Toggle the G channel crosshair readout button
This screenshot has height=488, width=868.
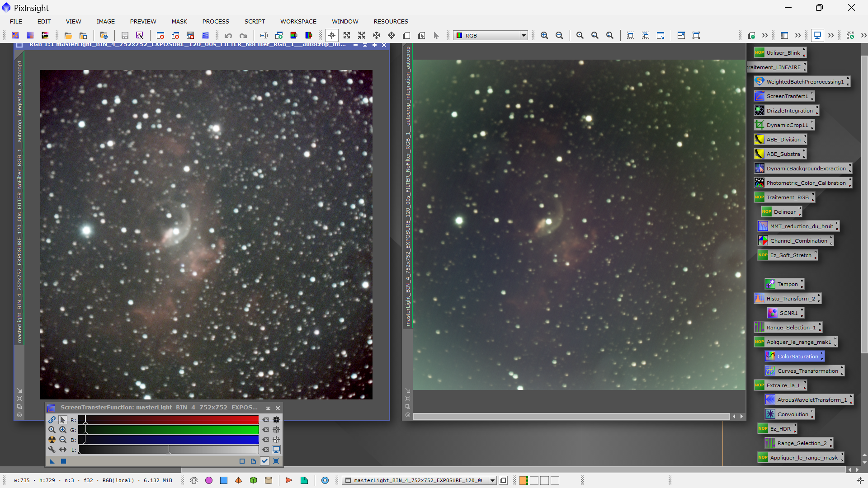tap(276, 430)
